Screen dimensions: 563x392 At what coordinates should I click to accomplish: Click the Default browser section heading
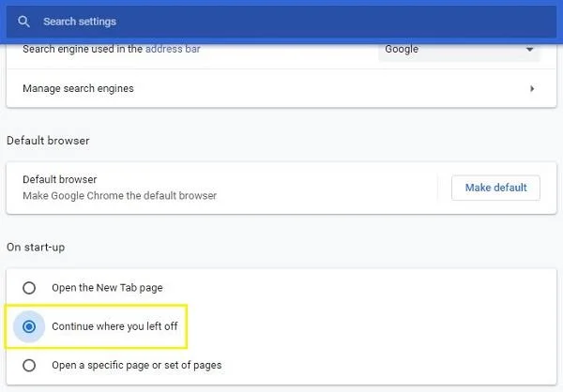[x=48, y=141]
